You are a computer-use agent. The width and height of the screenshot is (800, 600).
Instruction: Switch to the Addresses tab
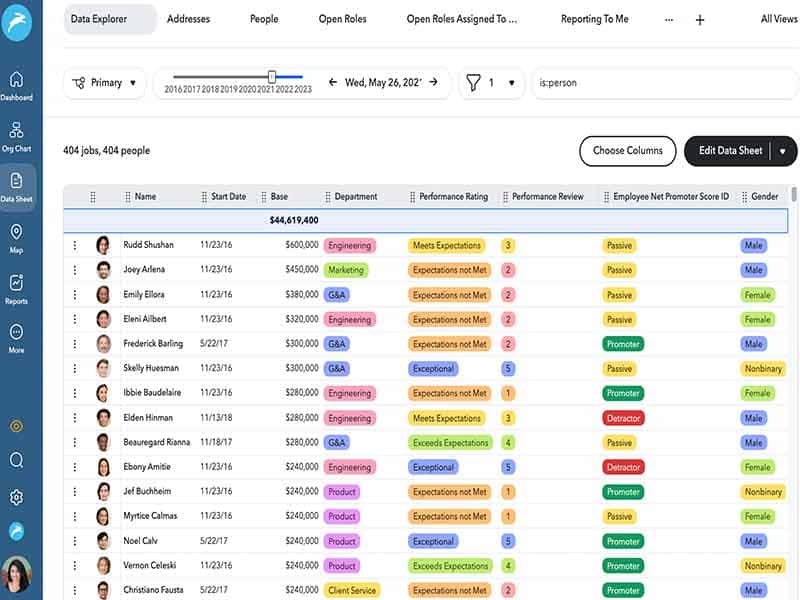tap(188, 19)
